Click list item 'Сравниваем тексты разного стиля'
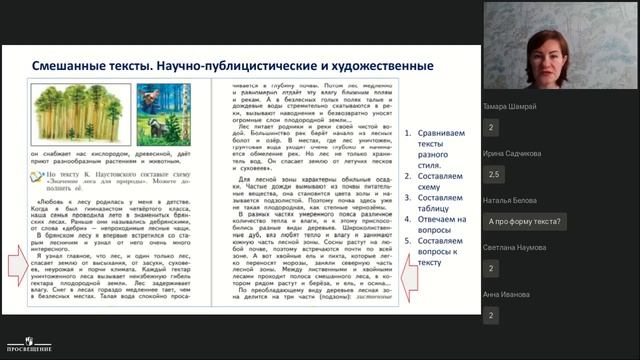The width and height of the screenshot is (640, 360). 435,149
